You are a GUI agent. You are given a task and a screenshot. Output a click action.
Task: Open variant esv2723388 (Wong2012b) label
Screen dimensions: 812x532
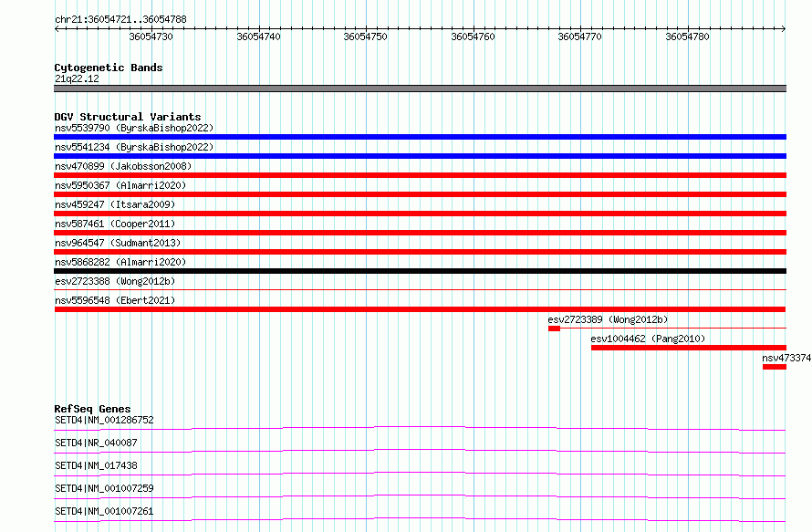115,281
